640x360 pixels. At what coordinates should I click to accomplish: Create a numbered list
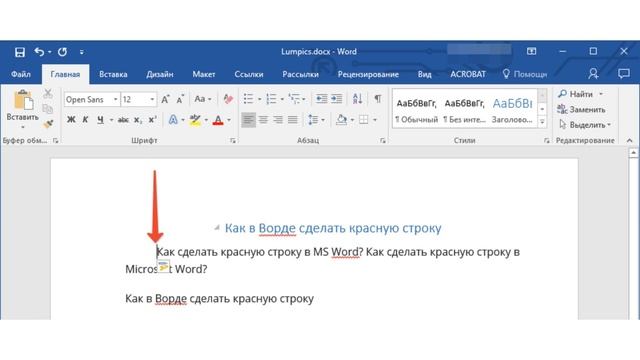click(x=271, y=99)
